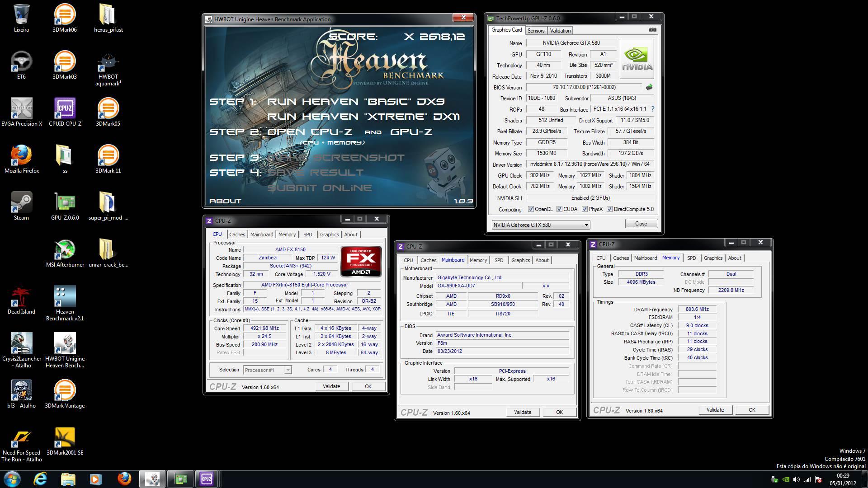The width and height of the screenshot is (868, 488).
Task: Click Core Speed value 4921.98 MHz
Action: pyautogui.click(x=264, y=328)
